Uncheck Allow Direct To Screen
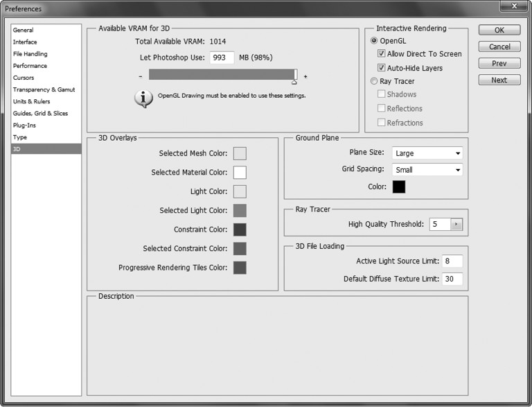The width and height of the screenshot is (532, 407). pos(382,54)
